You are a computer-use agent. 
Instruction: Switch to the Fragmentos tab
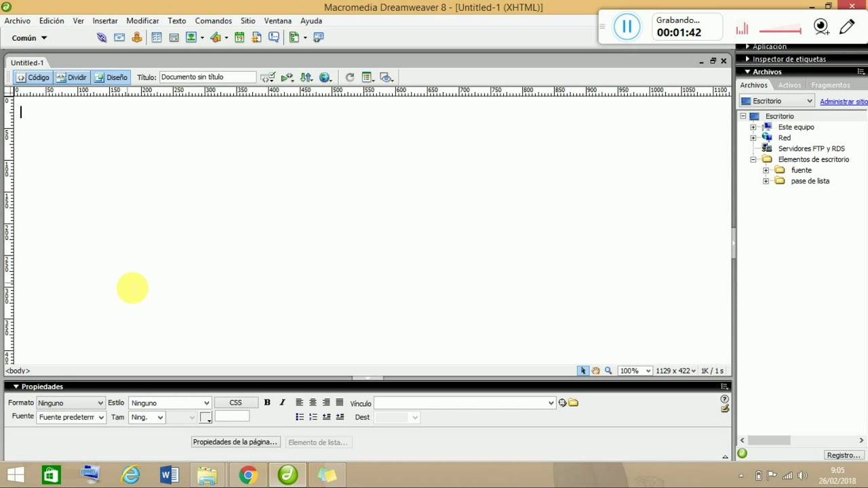830,85
